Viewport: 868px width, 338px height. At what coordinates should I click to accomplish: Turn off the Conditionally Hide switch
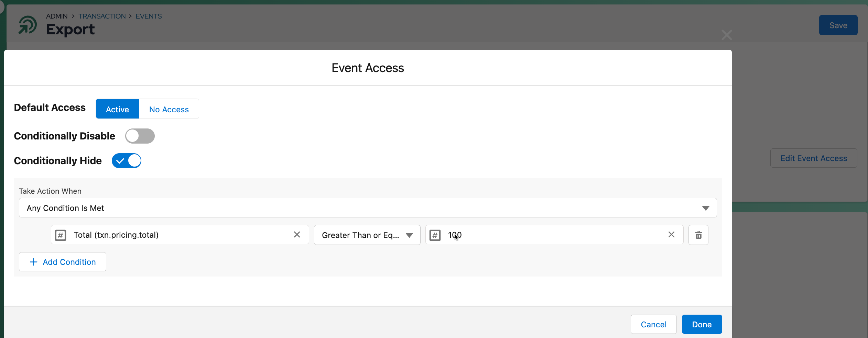pos(127,161)
